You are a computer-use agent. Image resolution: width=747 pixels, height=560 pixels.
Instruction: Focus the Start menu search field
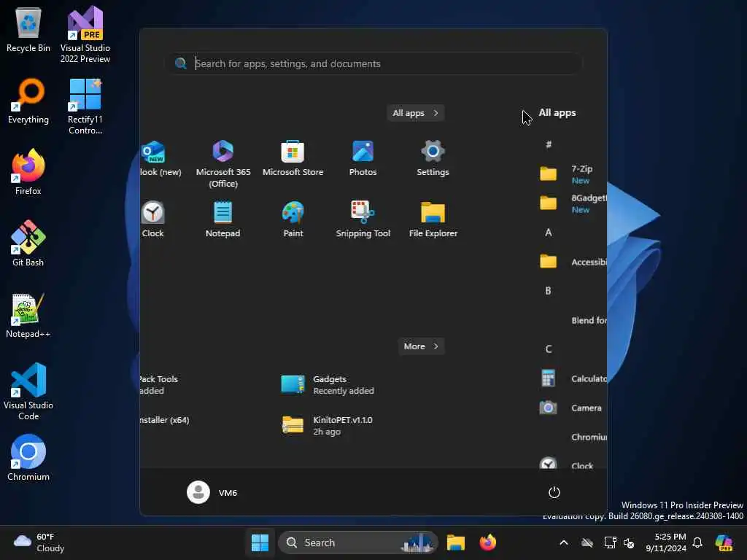pyautogui.click(x=375, y=63)
